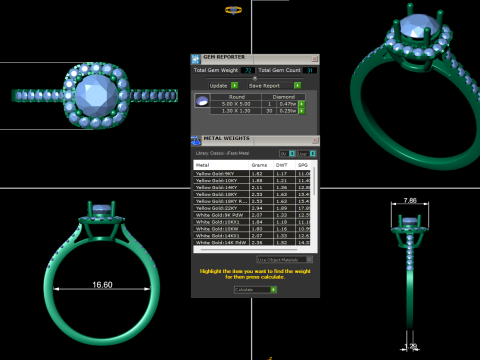Click the round diamond gem thumbnail
480x360 pixels.
[x=202, y=101]
